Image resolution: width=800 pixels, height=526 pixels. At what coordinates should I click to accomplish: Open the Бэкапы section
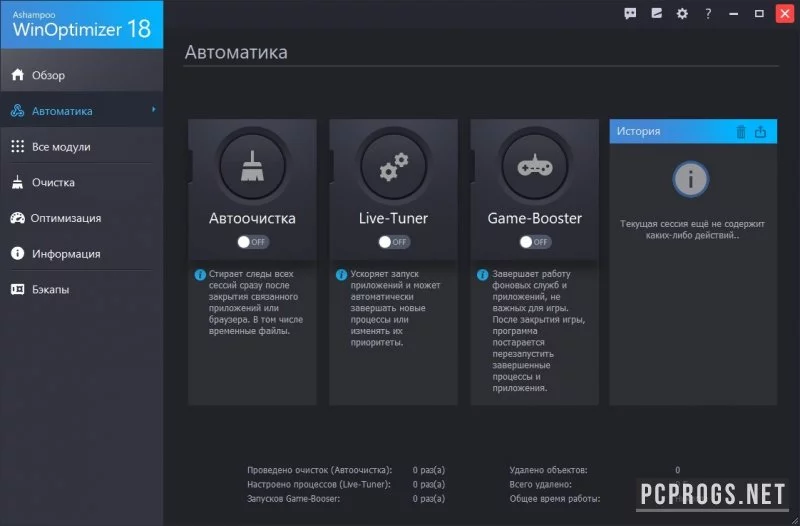pyautogui.click(x=82, y=289)
